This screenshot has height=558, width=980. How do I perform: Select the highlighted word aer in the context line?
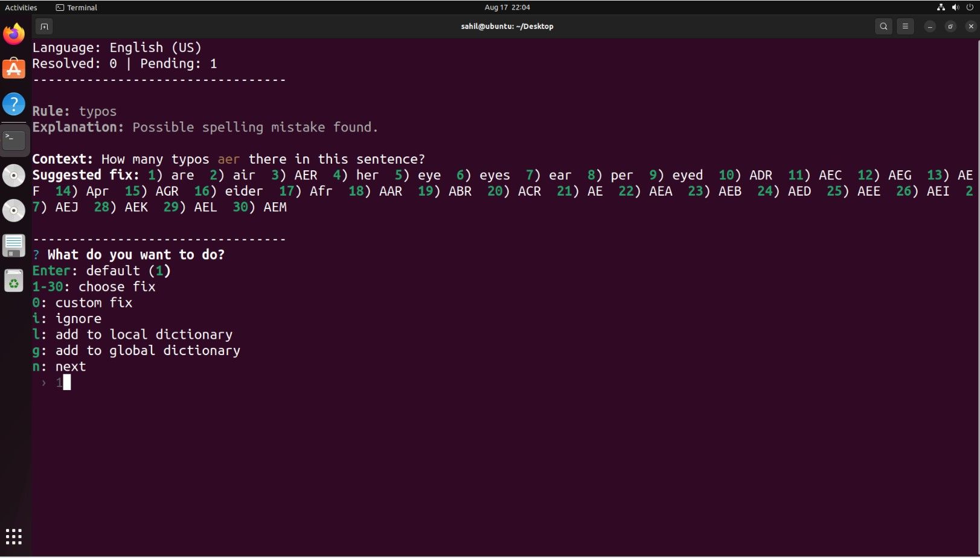click(x=229, y=159)
